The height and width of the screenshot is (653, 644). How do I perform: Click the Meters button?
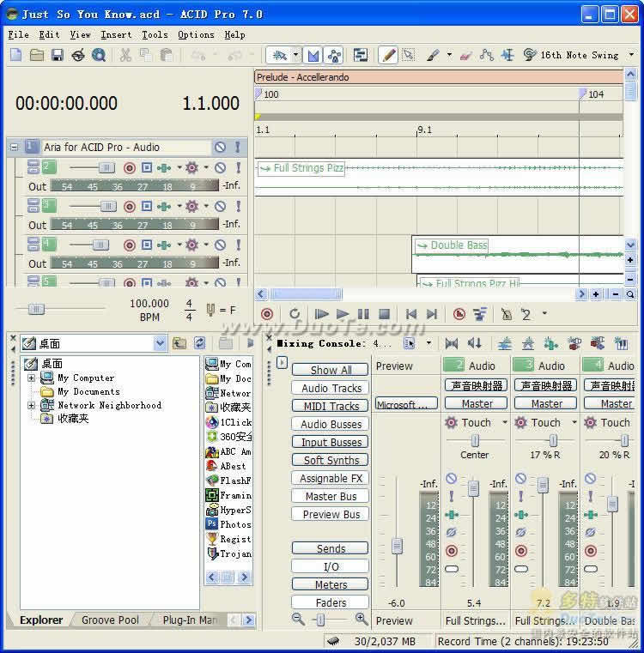tap(330, 584)
